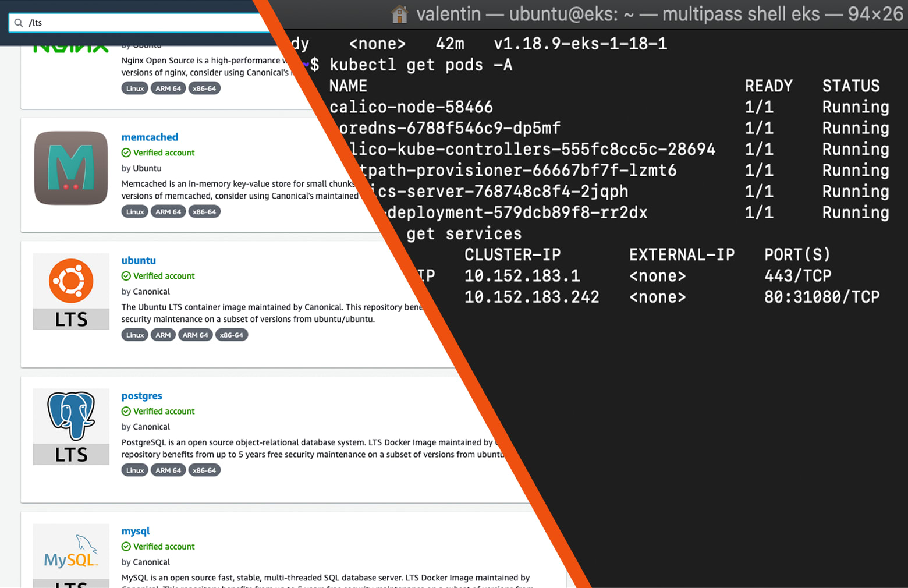Viewport: 908px width, 588px height.
Task: Click the STATUS column header in terminal
Action: click(851, 86)
